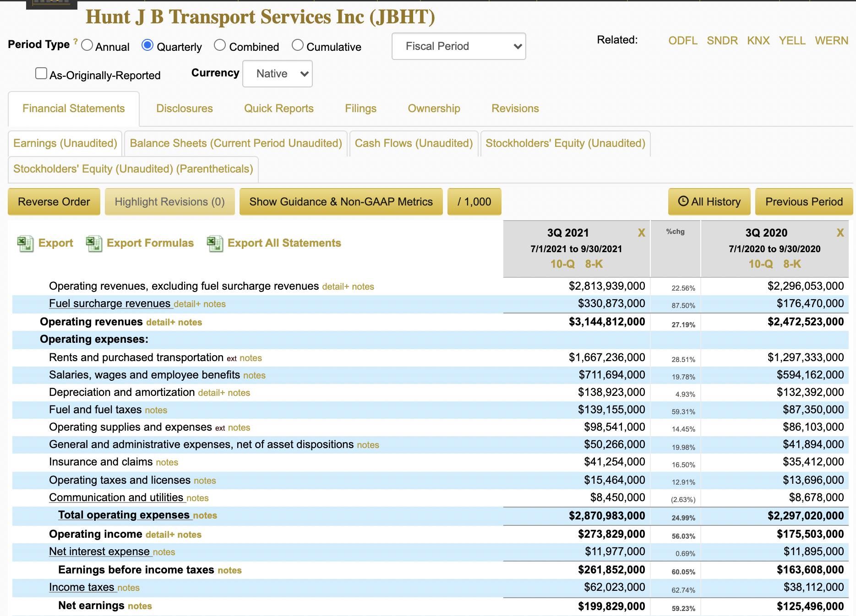This screenshot has width=856, height=616.
Task: Click the Excel icon beside Export All Statements
Action: tap(215, 243)
